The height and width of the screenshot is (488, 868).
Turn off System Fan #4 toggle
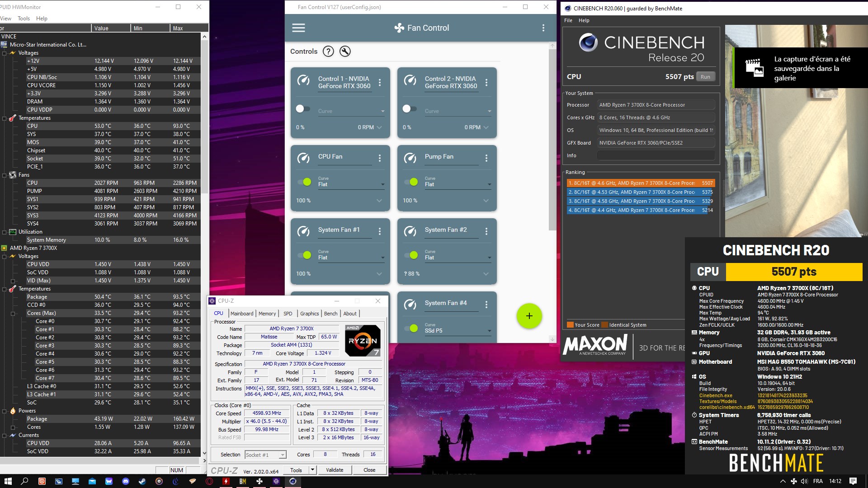pyautogui.click(x=411, y=328)
